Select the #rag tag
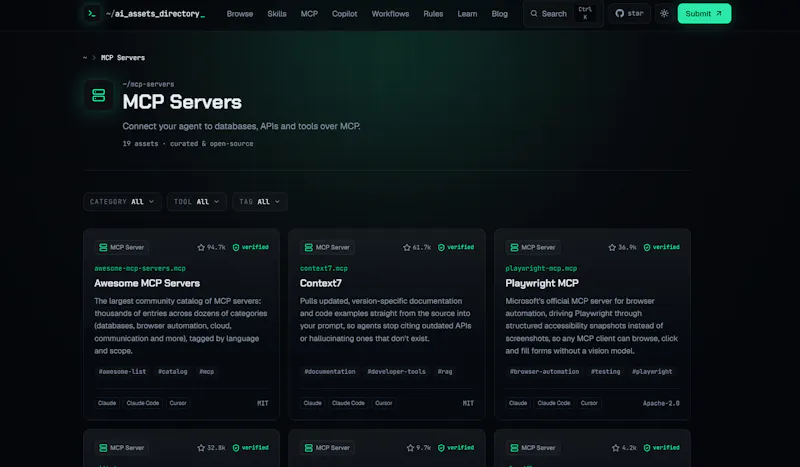Screen dimensions: 800x467 pos(445,372)
